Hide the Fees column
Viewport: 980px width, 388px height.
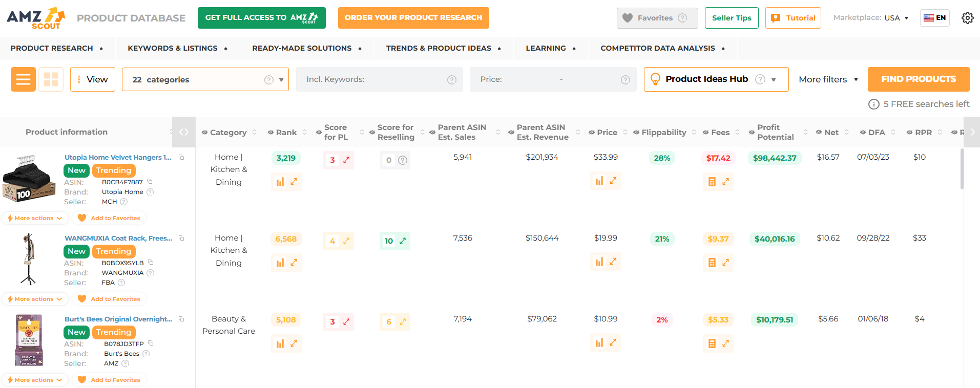[706, 133]
